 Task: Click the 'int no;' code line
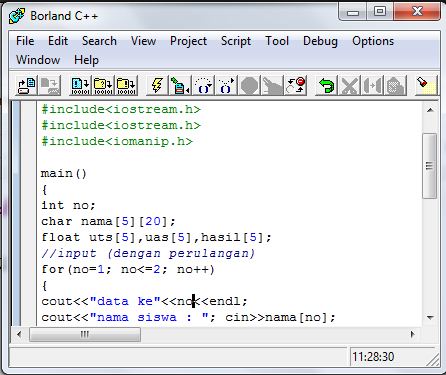point(68,205)
